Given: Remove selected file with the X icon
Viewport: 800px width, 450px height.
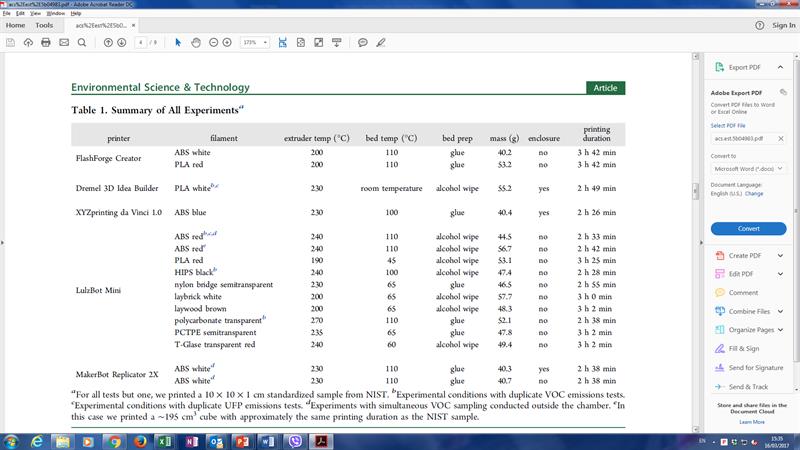Looking at the screenshot, I should (781, 139).
